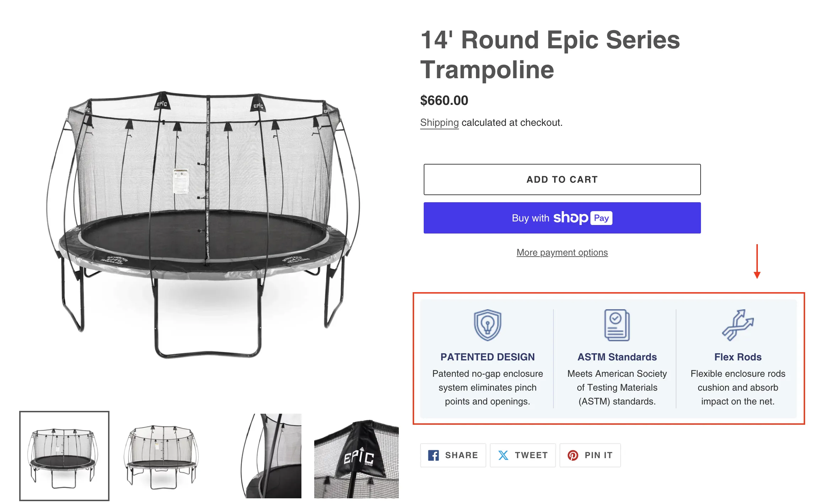Image resolution: width=814 pixels, height=504 pixels.
Task: Select the first trampoline thumbnail
Action: (64, 457)
